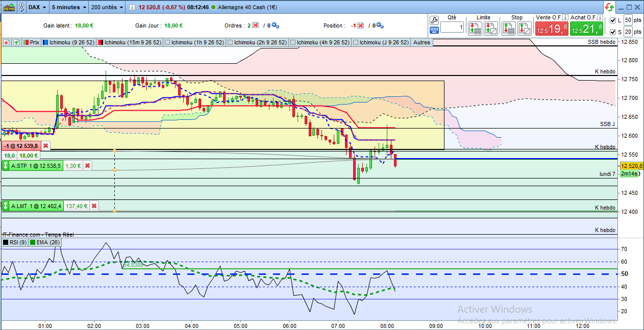Click info icon next to Achat O.F.
This screenshot has width=644, height=330.
pyautogui.click(x=600, y=17)
